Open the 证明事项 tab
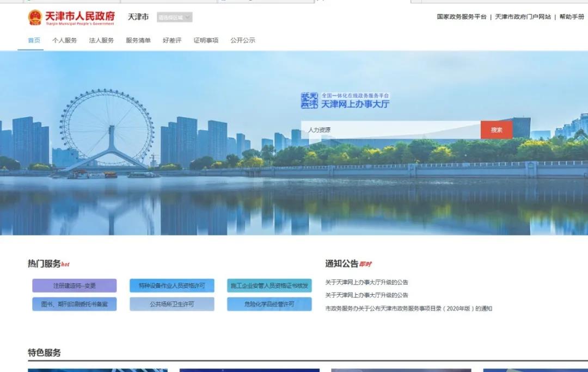Image resolution: width=588 pixels, height=372 pixels. (206, 40)
